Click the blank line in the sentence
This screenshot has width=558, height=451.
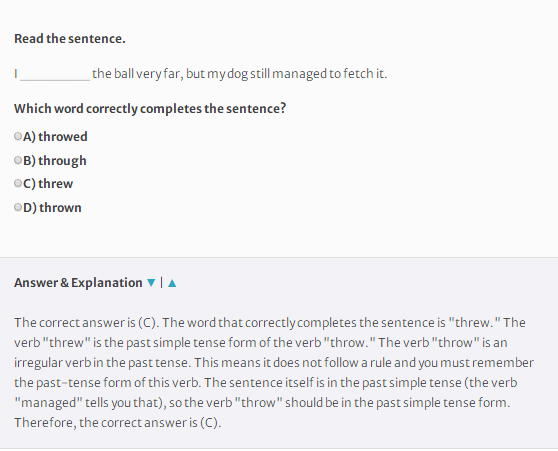pyautogui.click(x=55, y=75)
